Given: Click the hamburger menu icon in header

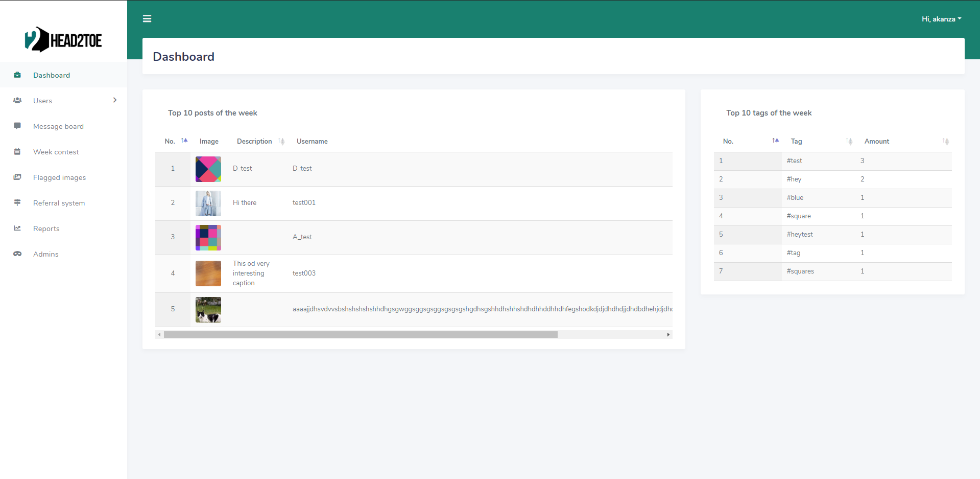Looking at the screenshot, I should pyautogui.click(x=147, y=19).
